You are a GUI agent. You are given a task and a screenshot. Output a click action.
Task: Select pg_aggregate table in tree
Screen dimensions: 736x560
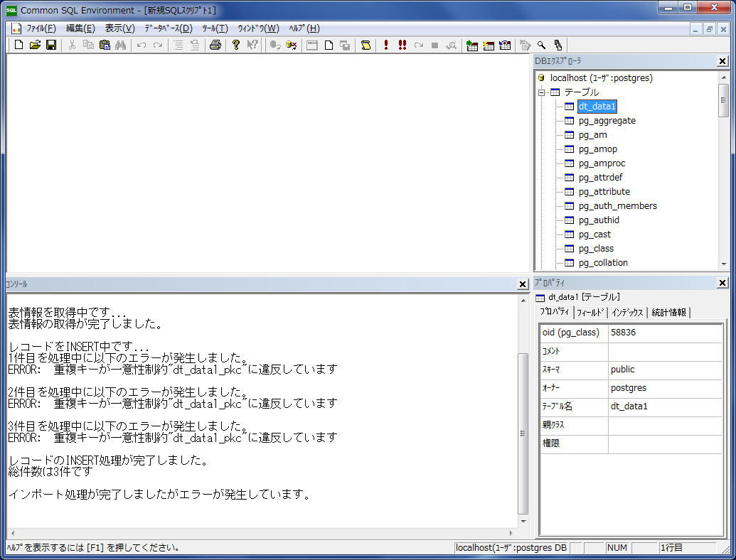(607, 121)
